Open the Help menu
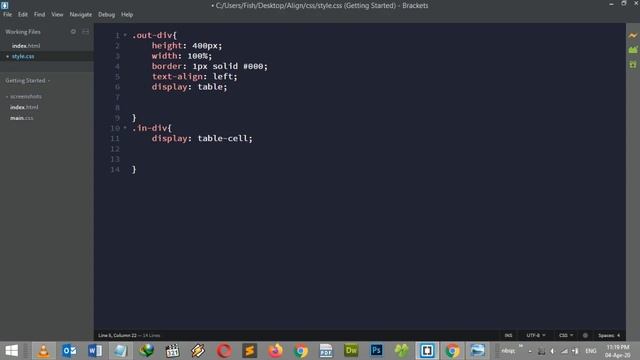 pyautogui.click(x=127, y=14)
